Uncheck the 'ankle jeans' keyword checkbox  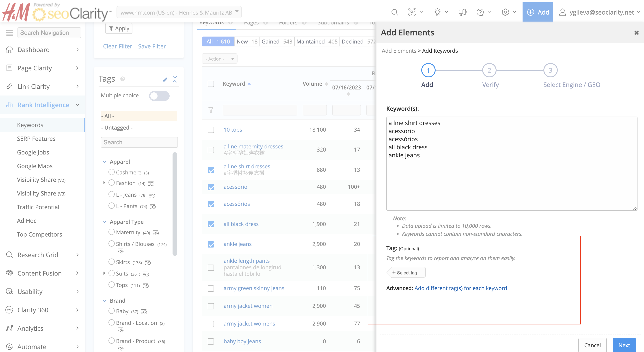[x=211, y=244]
